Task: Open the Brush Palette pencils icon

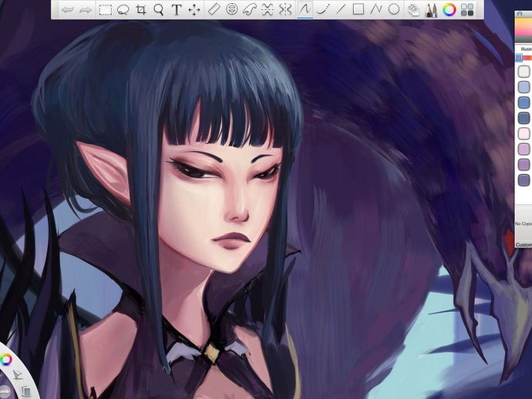Action: (431, 10)
